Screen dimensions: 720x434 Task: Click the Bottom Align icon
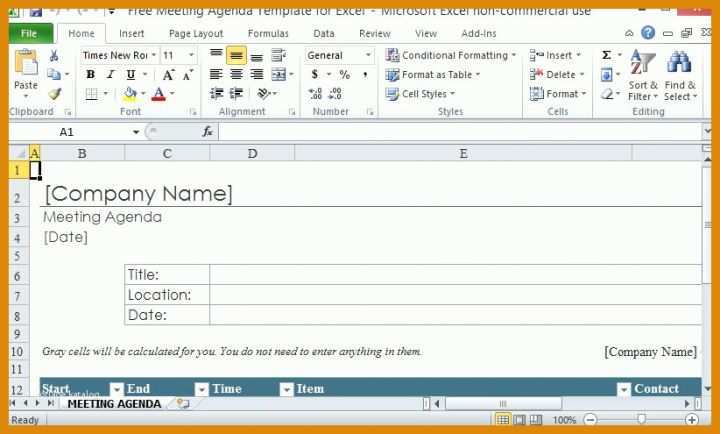pyautogui.click(x=257, y=56)
